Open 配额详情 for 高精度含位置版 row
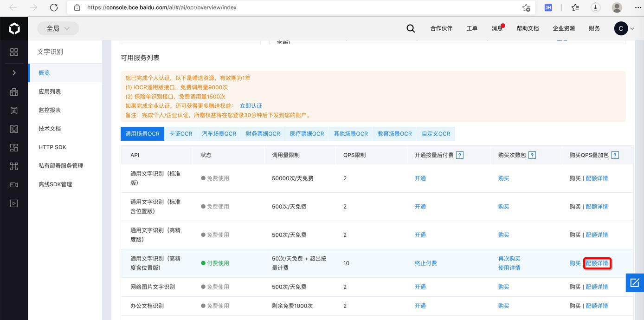The height and width of the screenshot is (320, 644). point(597,263)
